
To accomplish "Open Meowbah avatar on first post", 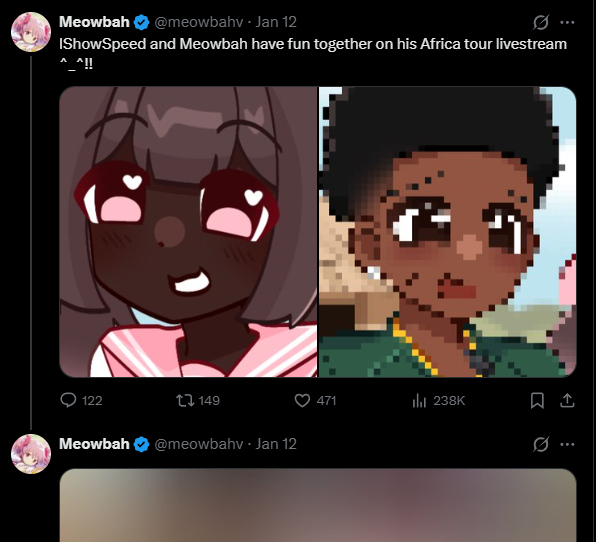I will (31, 32).
